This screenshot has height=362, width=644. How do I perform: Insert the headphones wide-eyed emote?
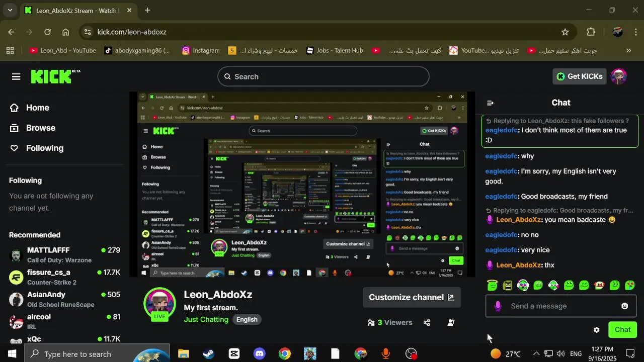pos(523,285)
